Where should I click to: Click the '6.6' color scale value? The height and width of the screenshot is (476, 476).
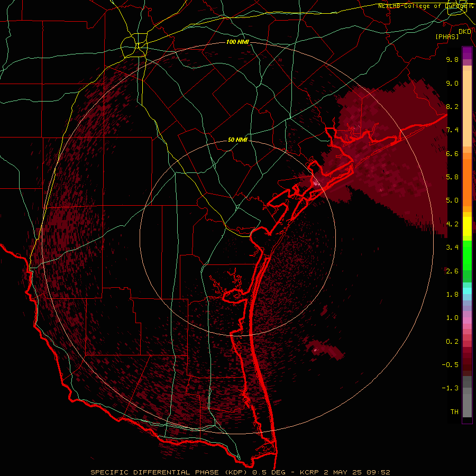point(452,153)
